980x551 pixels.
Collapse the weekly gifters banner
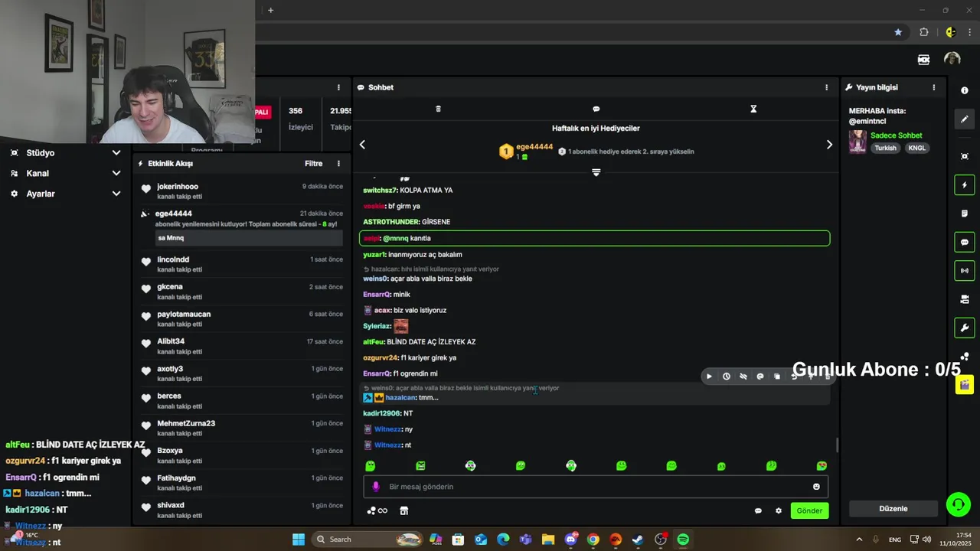point(596,172)
